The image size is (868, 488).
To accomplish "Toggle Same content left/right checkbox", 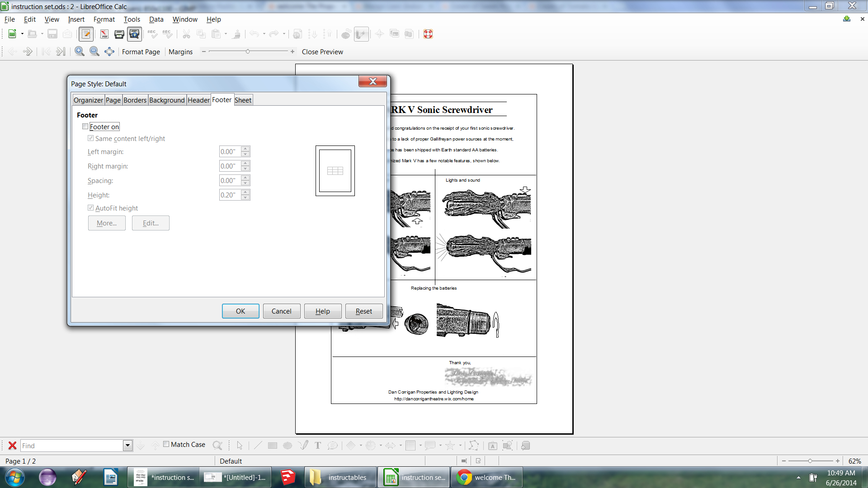I will pyautogui.click(x=90, y=138).
